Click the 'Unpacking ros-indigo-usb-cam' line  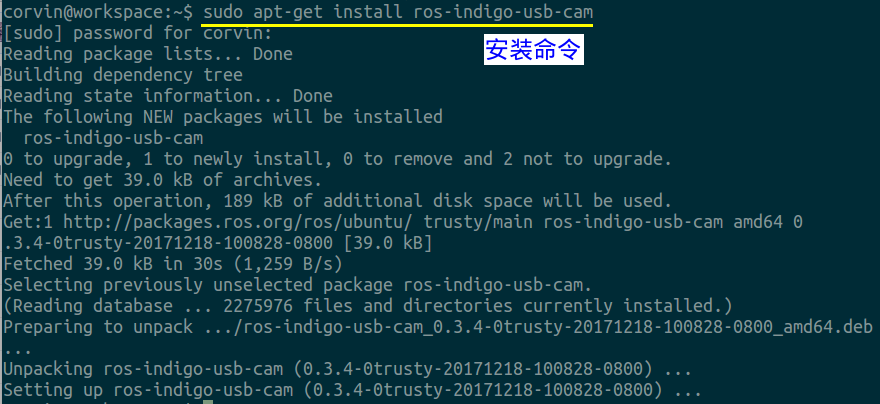(347, 369)
